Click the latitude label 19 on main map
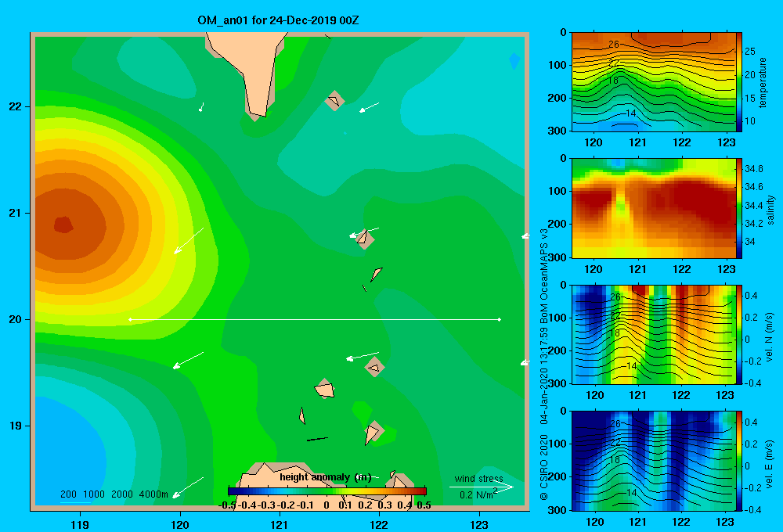This screenshot has height=532, width=783. [16, 426]
